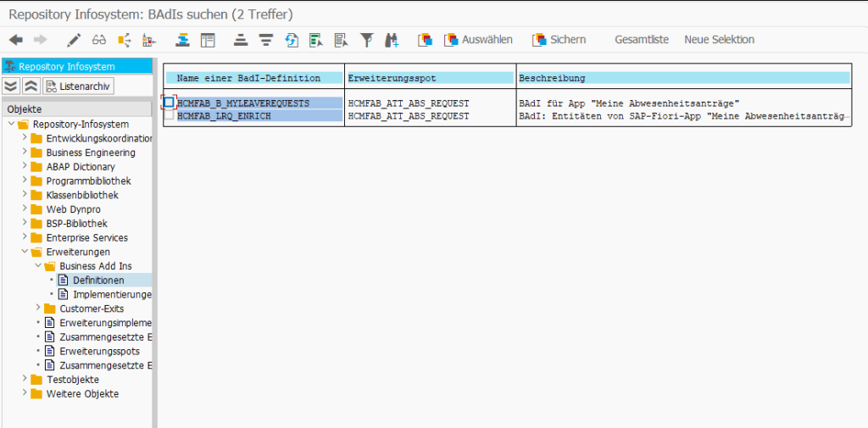Select Definitionen in the tree
This screenshot has height=428, width=868.
click(x=98, y=280)
